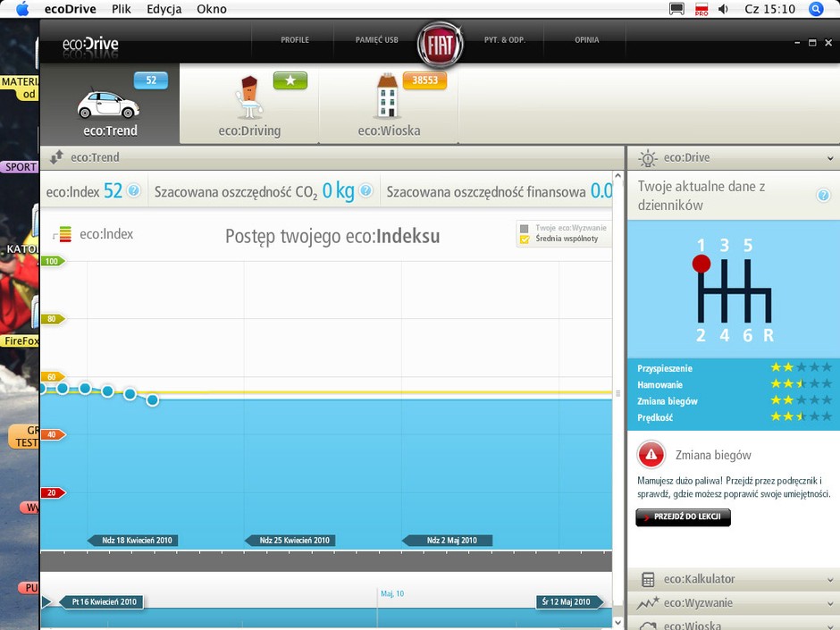840x630 pixels.
Task: Click the Śr 12 Maj 2010 range handle
Action: pos(569,601)
